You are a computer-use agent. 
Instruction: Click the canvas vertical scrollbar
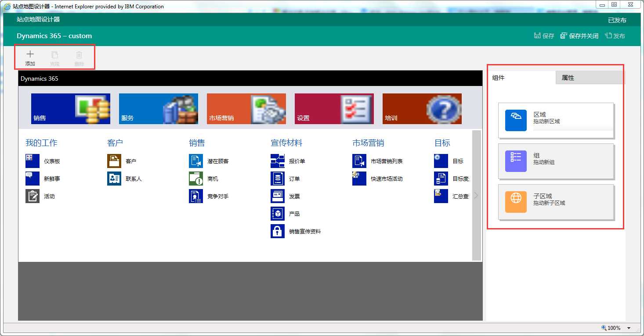click(477, 195)
